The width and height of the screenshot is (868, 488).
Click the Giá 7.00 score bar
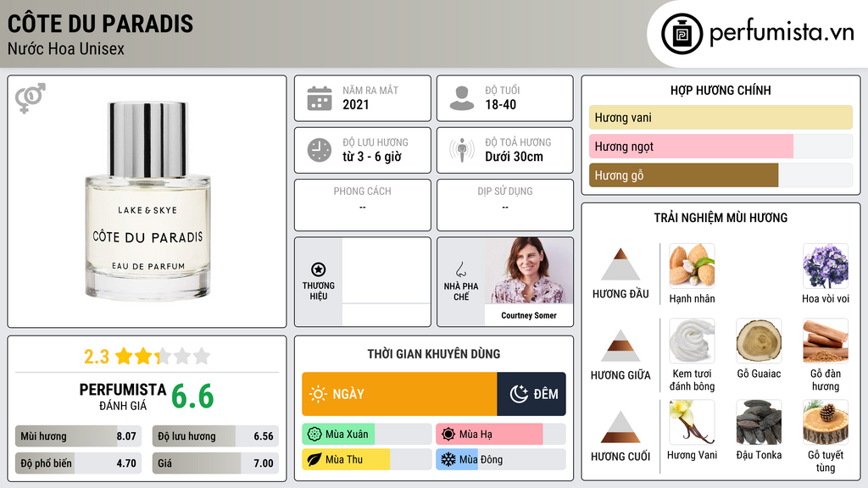[x=215, y=463]
